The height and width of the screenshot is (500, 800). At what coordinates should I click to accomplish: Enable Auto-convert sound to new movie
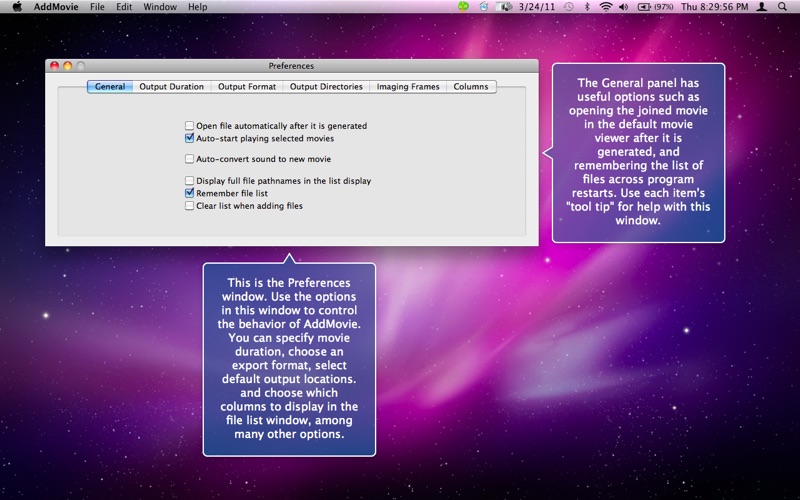tap(189, 159)
